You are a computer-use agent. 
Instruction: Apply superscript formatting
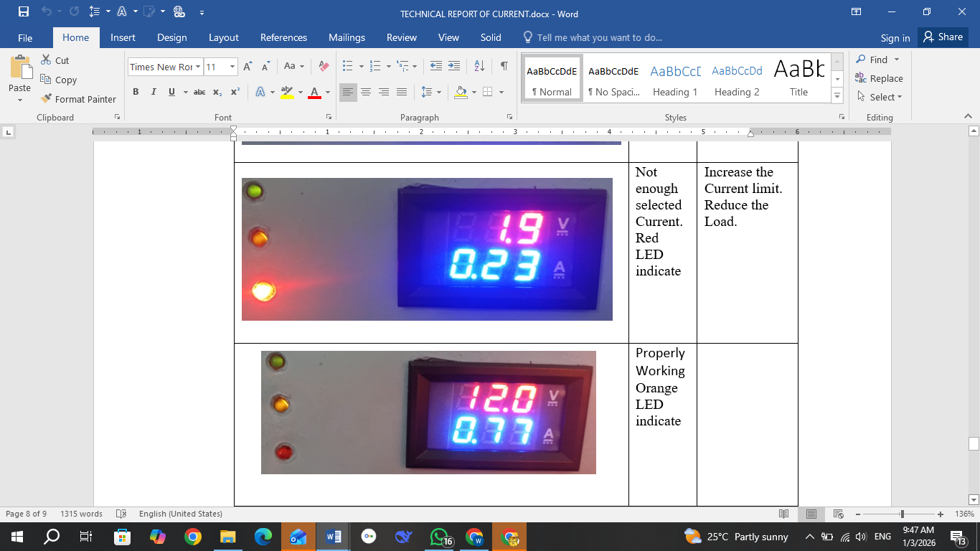click(235, 92)
